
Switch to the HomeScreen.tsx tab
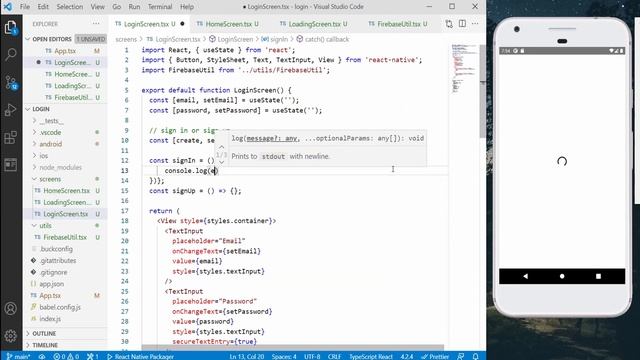point(228,24)
